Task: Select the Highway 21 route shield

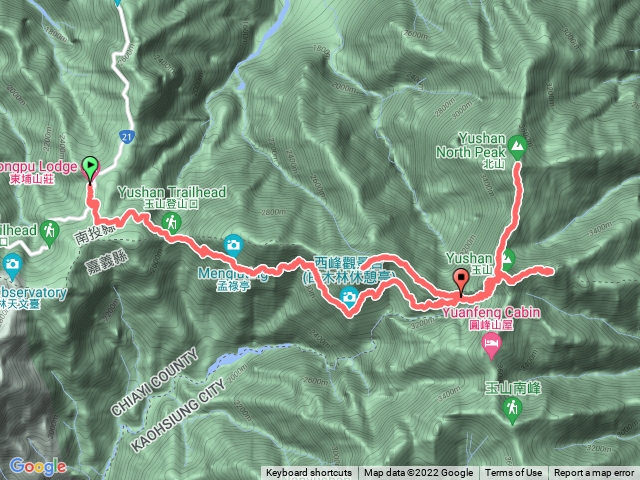Action: tap(126, 137)
